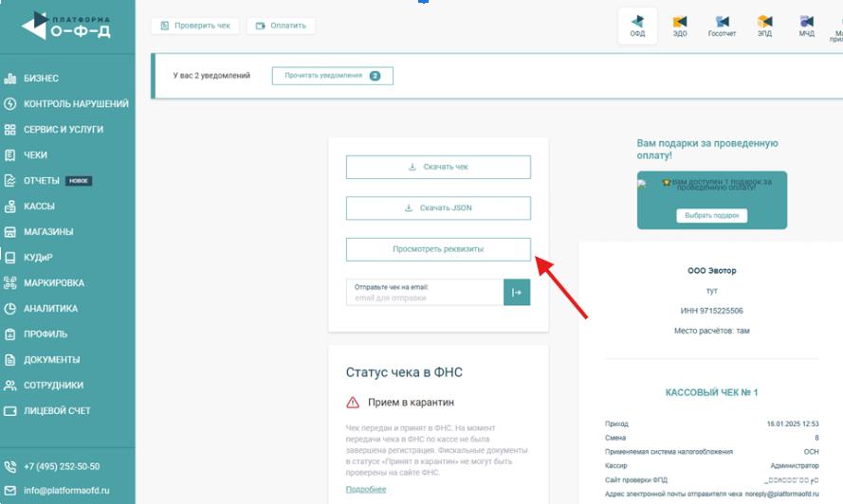843x504 pixels.
Task: Click the МАРКИРОВКА QR code icon
Action: [9, 282]
